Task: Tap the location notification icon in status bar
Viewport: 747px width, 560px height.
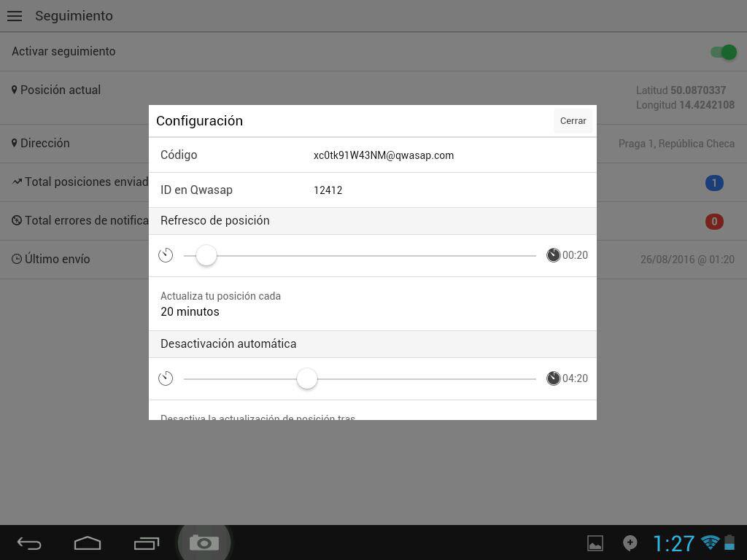Action: pos(630,543)
